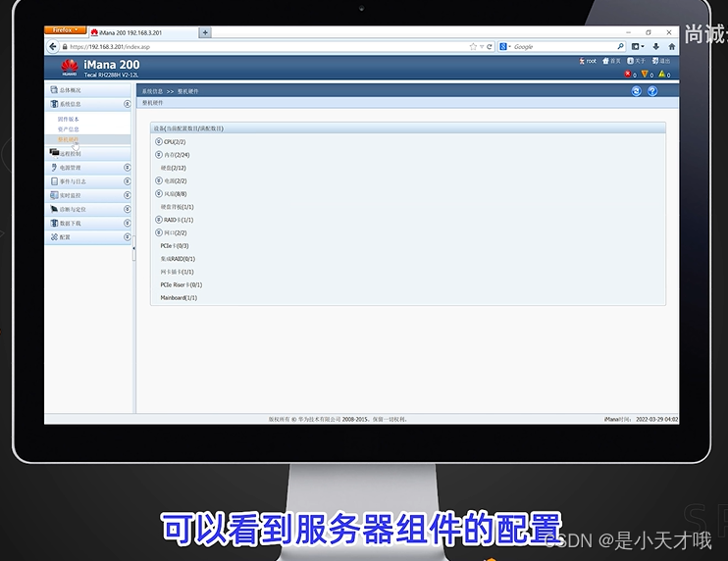
Task: Expand the CPU(2/2) device row
Action: tap(159, 141)
